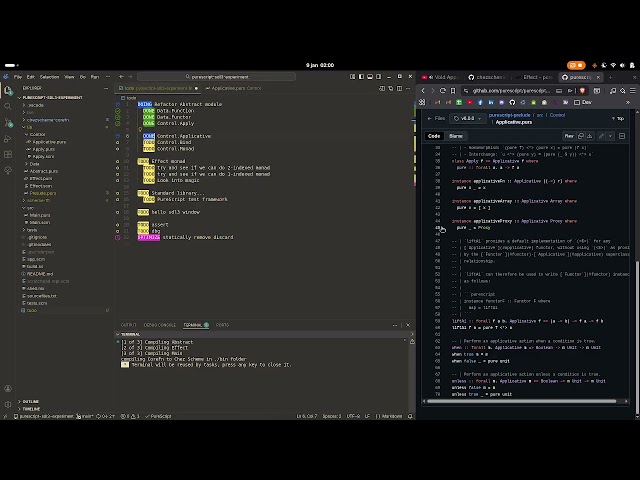Click the Brave shields icon in the address bar
The height and width of the screenshot is (480, 640).
pos(582,91)
